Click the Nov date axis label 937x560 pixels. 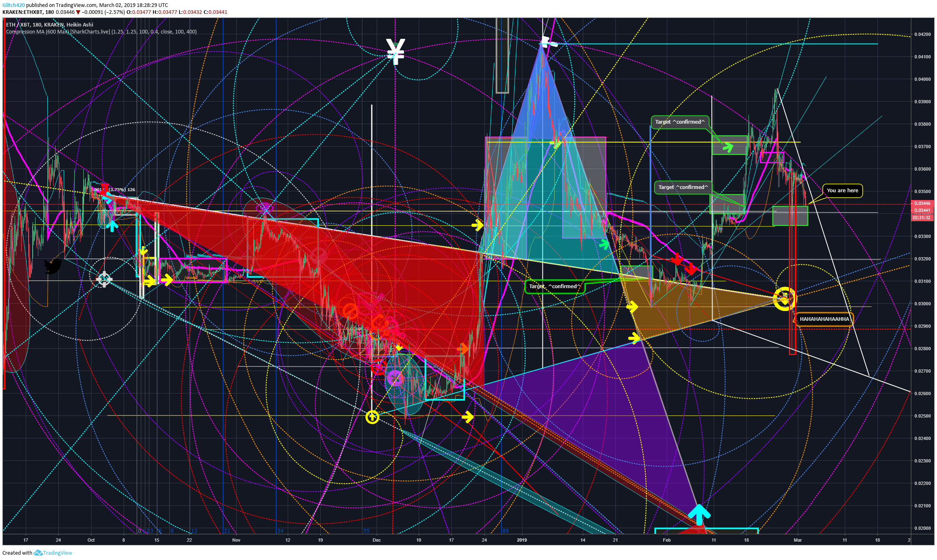[x=236, y=540]
